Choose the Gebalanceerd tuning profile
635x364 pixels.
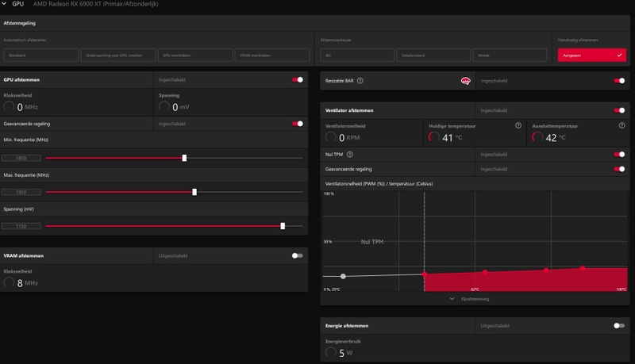433,55
